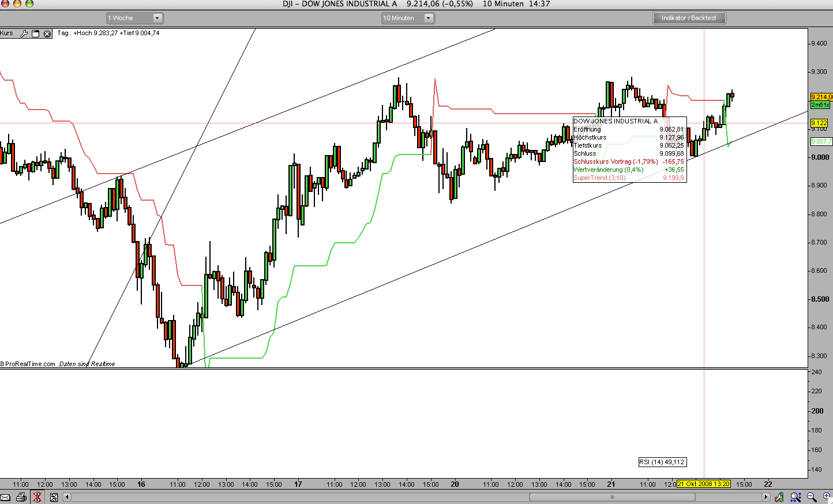Click the 'Wertveränderung (0,4%)' tooltip row
The height and width of the screenshot is (504, 833).
tap(629, 170)
